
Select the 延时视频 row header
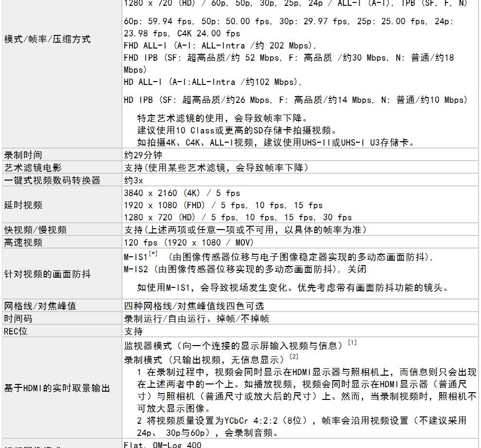(x=23, y=205)
